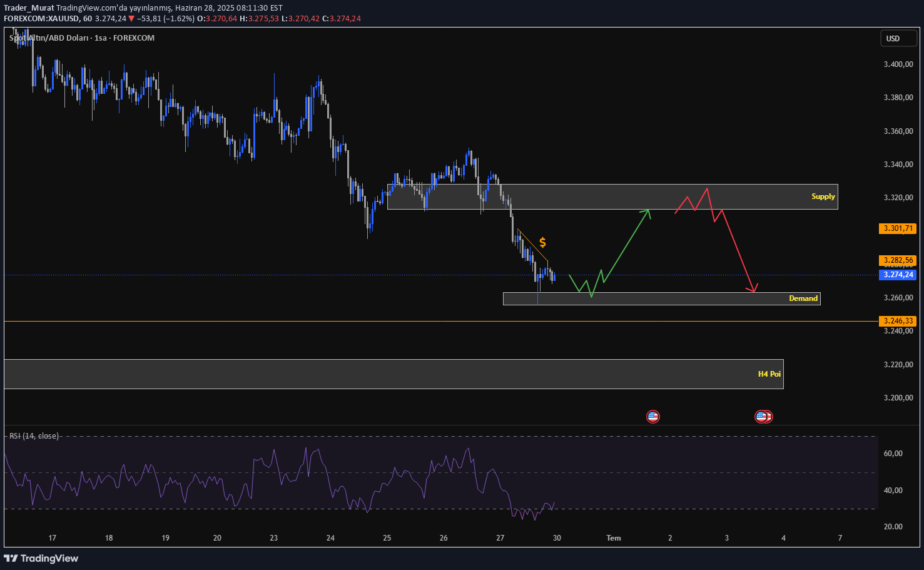Click the USD currency button
Screen dimensions: 924x570
click(x=898, y=38)
